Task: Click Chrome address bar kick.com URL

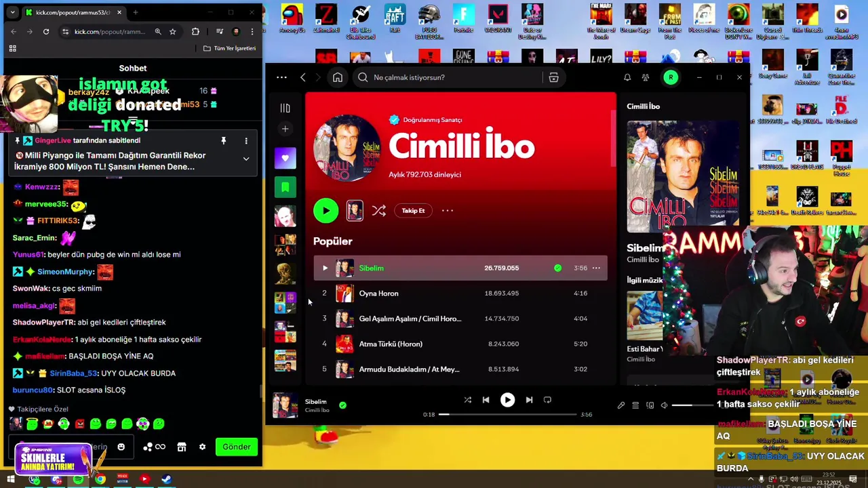Action: [x=110, y=31]
